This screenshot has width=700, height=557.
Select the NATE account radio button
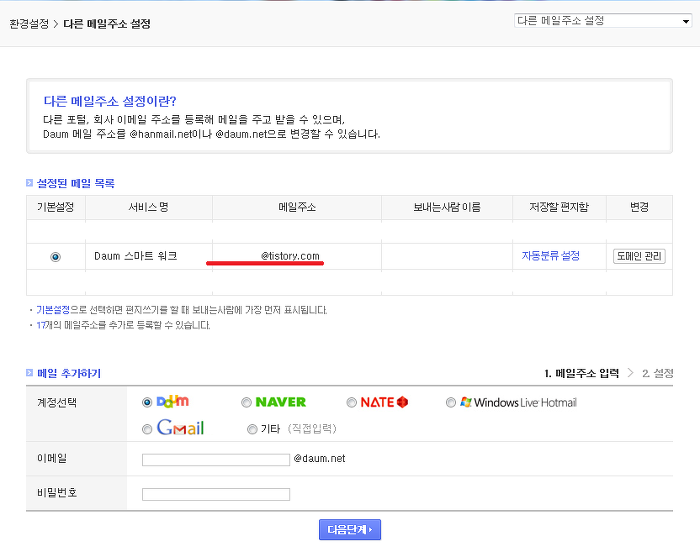[x=351, y=403]
